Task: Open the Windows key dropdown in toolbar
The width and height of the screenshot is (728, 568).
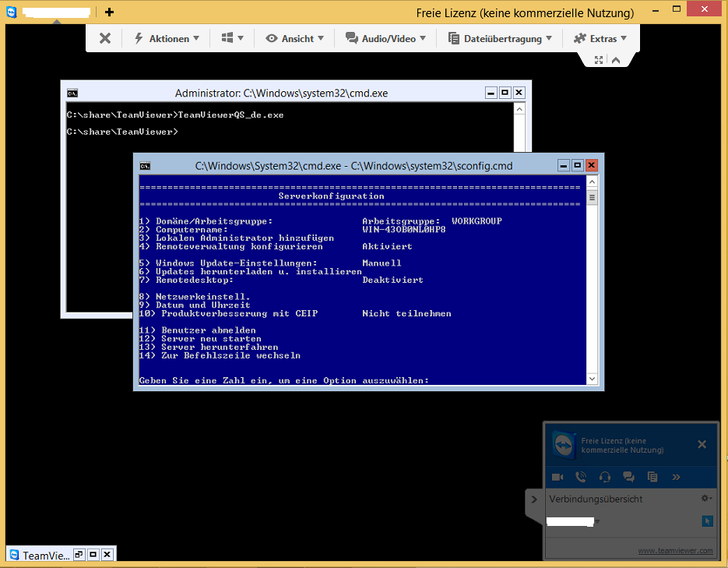Action: [x=232, y=38]
